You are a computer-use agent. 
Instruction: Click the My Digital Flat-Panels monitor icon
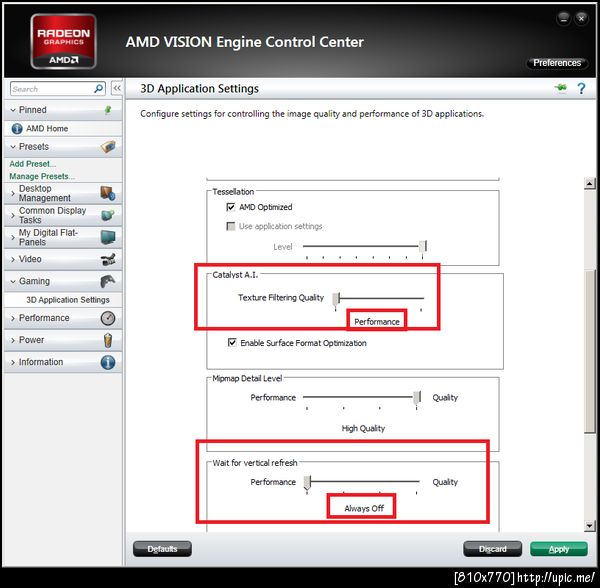[108, 237]
